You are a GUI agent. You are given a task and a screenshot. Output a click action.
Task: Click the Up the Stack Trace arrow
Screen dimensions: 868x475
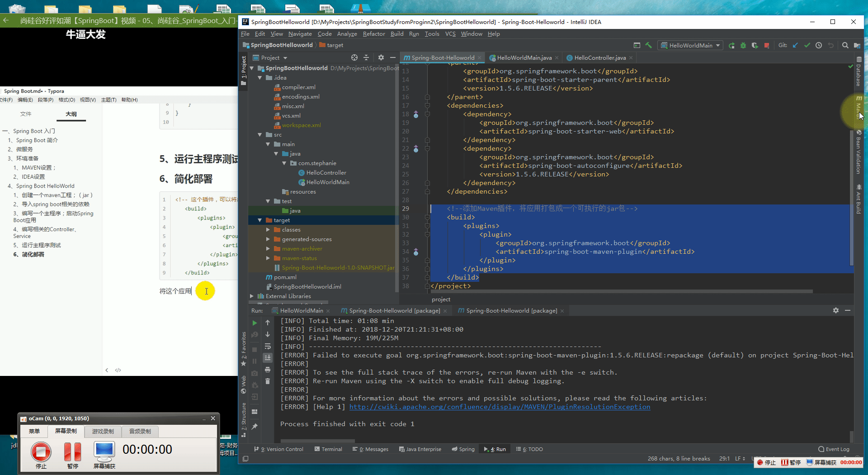tap(268, 323)
